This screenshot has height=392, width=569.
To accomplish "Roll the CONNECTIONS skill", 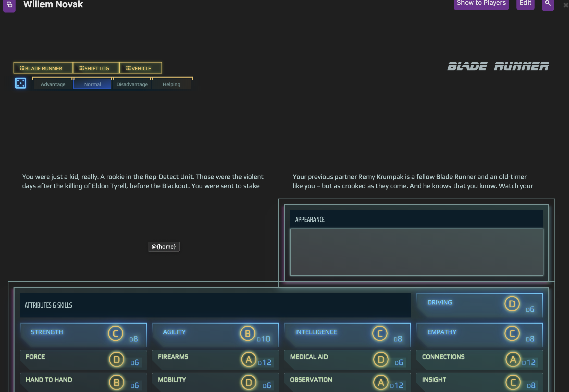I will coord(443,357).
